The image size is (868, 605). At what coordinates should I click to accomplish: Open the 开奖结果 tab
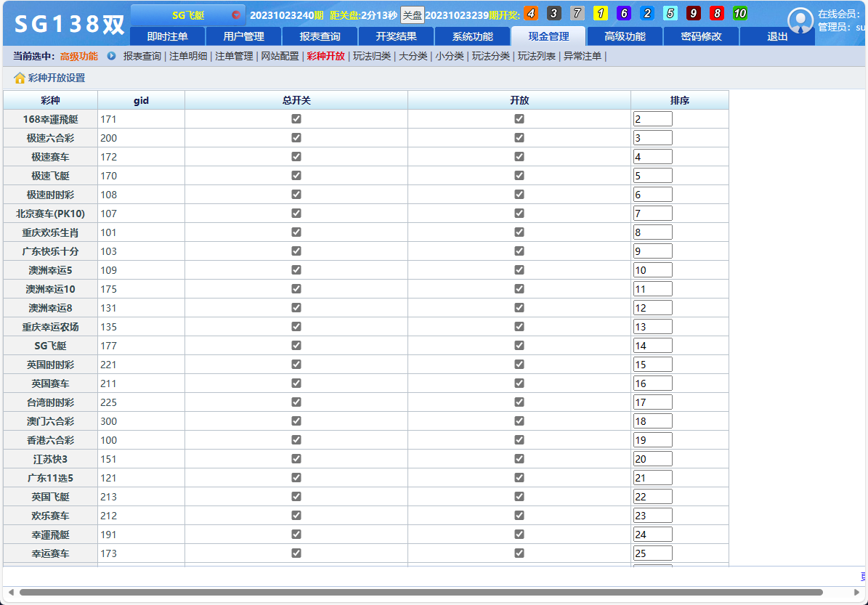coord(397,36)
